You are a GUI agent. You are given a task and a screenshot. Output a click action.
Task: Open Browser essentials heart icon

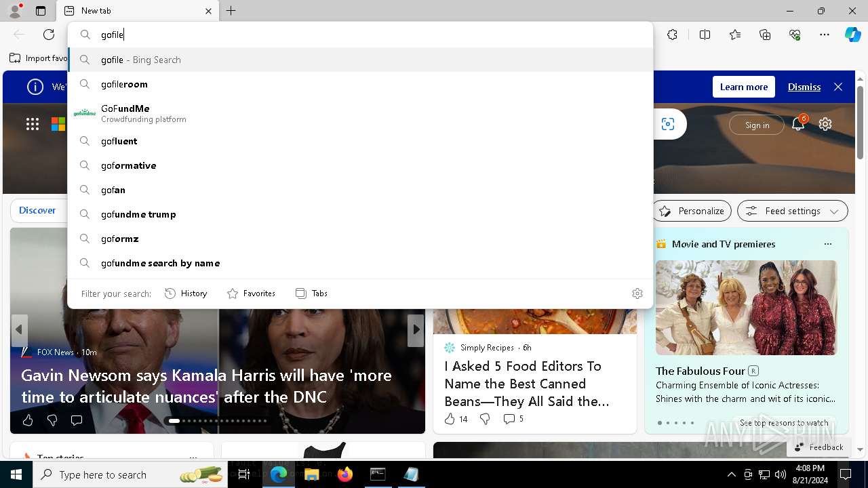coord(795,35)
